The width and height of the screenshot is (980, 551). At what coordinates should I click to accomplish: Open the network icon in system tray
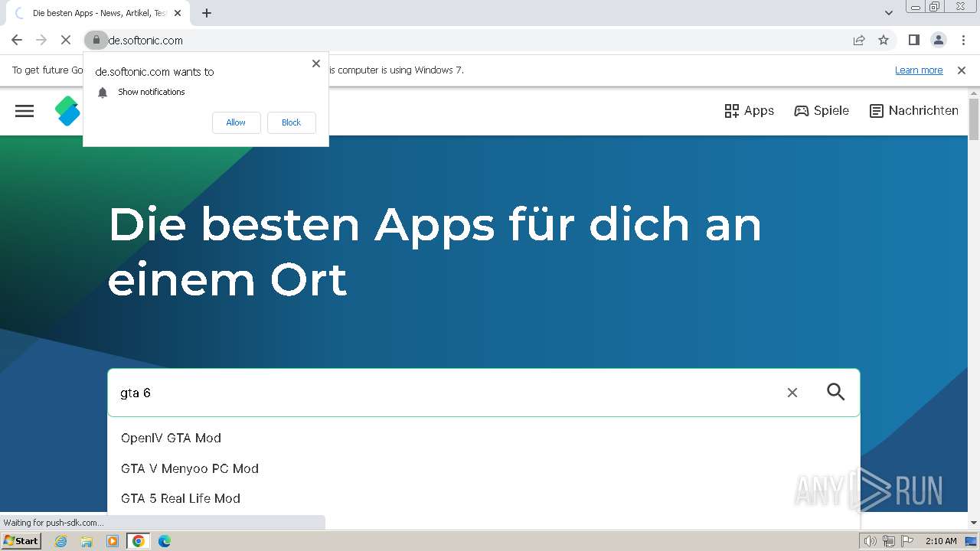tap(888, 541)
